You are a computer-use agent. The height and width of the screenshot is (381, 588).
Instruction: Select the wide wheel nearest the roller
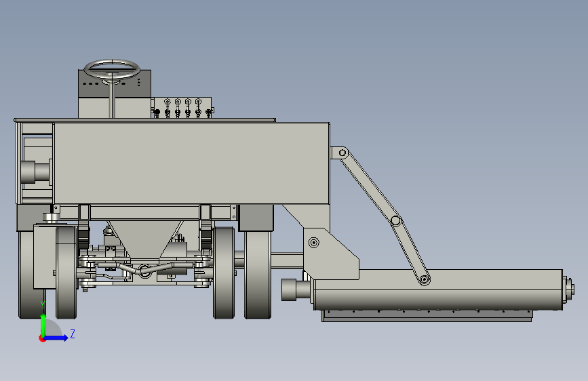point(258,275)
